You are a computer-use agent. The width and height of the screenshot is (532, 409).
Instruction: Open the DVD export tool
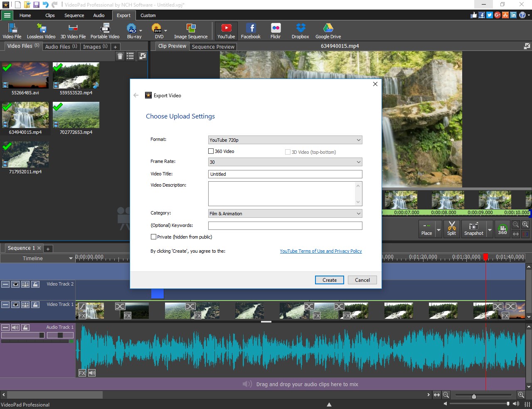click(158, 30)
